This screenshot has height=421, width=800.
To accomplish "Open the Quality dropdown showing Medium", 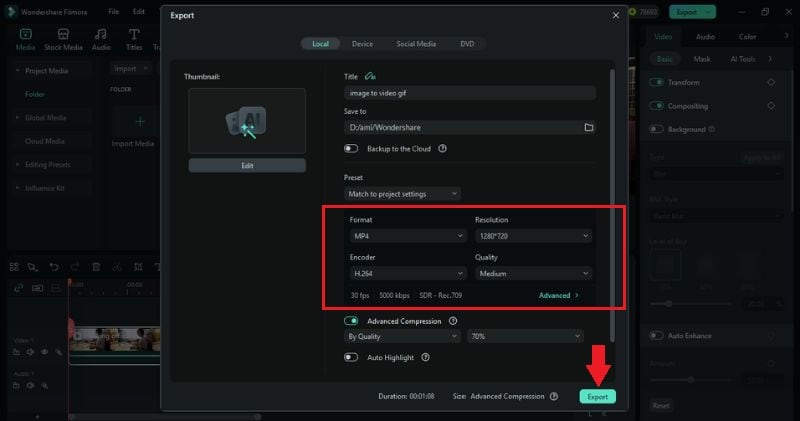I will (x=533, y=274).
